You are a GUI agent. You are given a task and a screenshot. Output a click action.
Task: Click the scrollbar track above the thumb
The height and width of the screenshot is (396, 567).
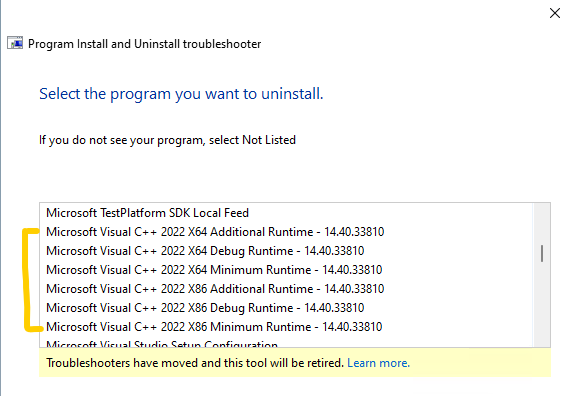point(542,223)
